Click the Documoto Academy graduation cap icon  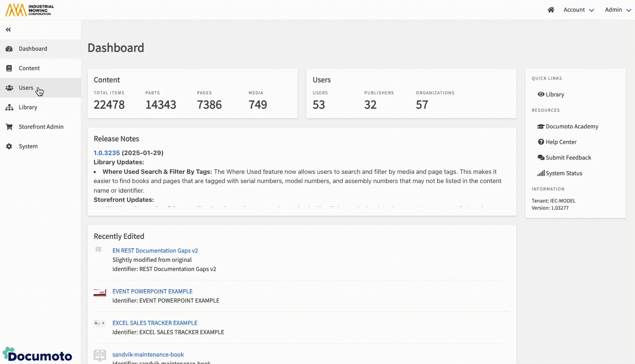(x=541, y=126)
